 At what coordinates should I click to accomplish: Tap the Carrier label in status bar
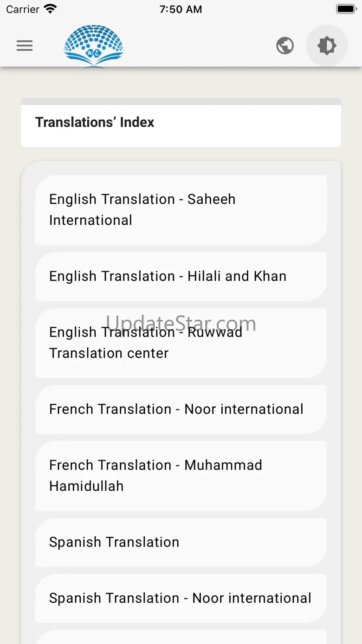[x=22, y=9]
